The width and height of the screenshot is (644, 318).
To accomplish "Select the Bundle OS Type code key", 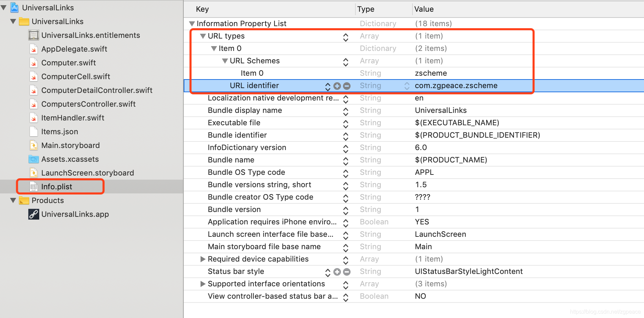I will pyautogui.click(x=246, y=172).
